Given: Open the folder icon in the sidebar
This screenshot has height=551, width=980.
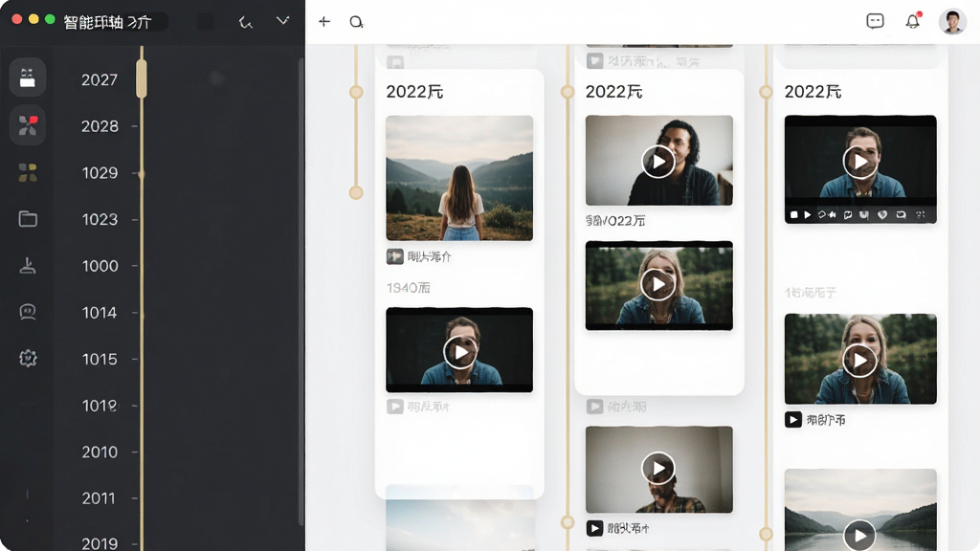Looking at the screenshot, I should 28,219.
